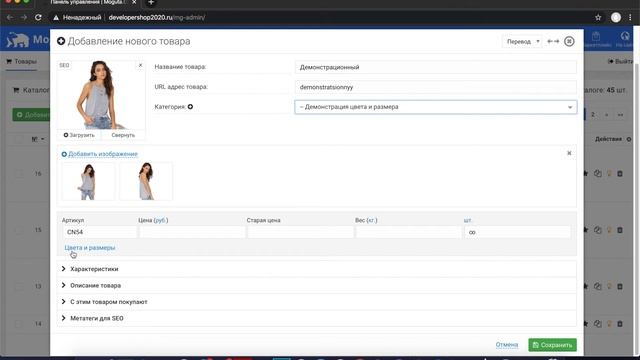
Task: Click the copy icon in row 15
Action: tap(598, 230)
